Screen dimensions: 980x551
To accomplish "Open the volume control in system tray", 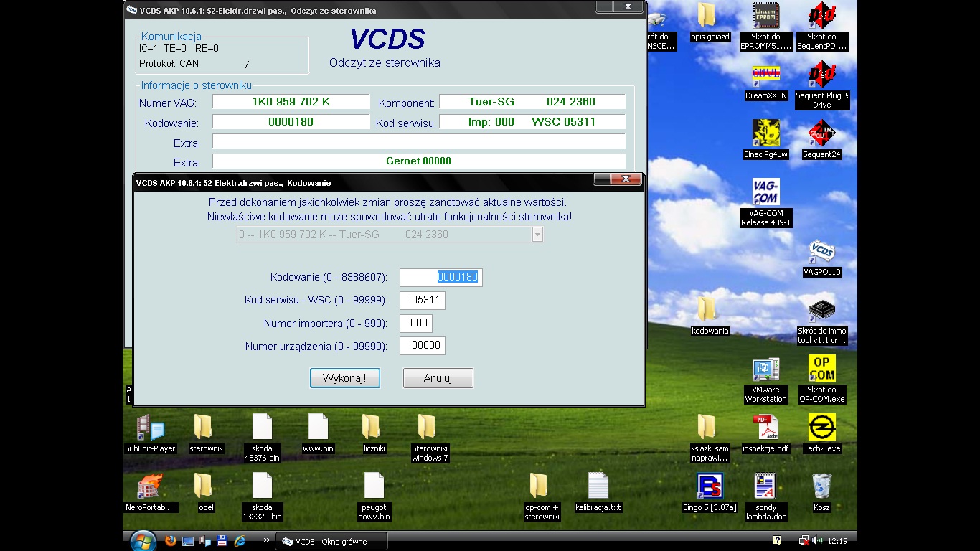I will [x=817, y=540].
